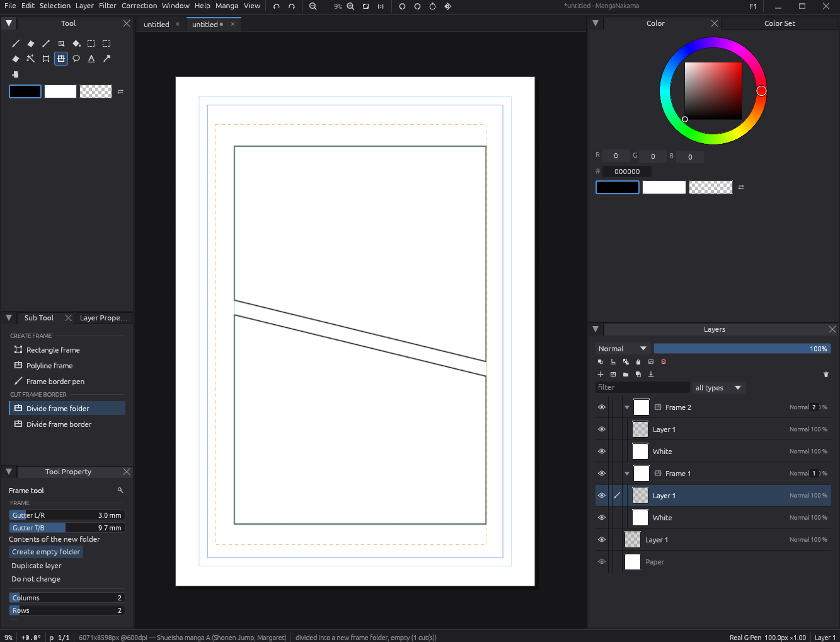The height and width of the screenshot is (642, 840).
Task: Click the red icon in the layer toolbar
Action: coord(664,362)
